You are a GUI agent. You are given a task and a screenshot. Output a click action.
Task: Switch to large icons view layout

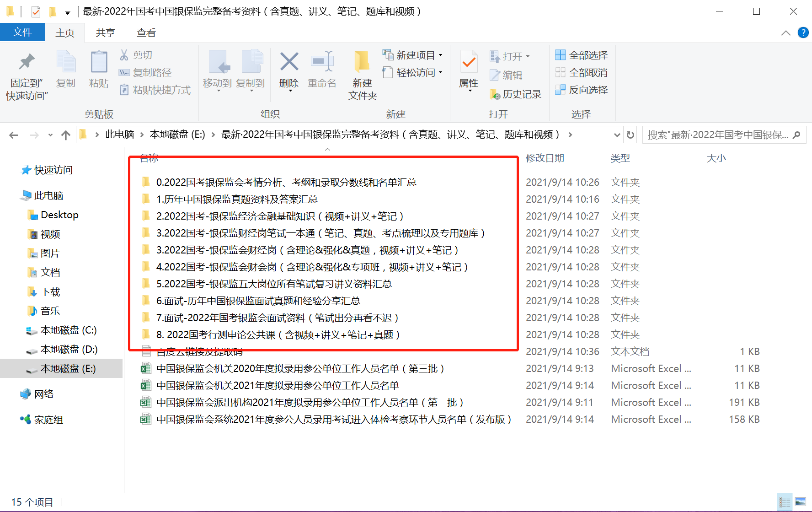coord(801,502)
